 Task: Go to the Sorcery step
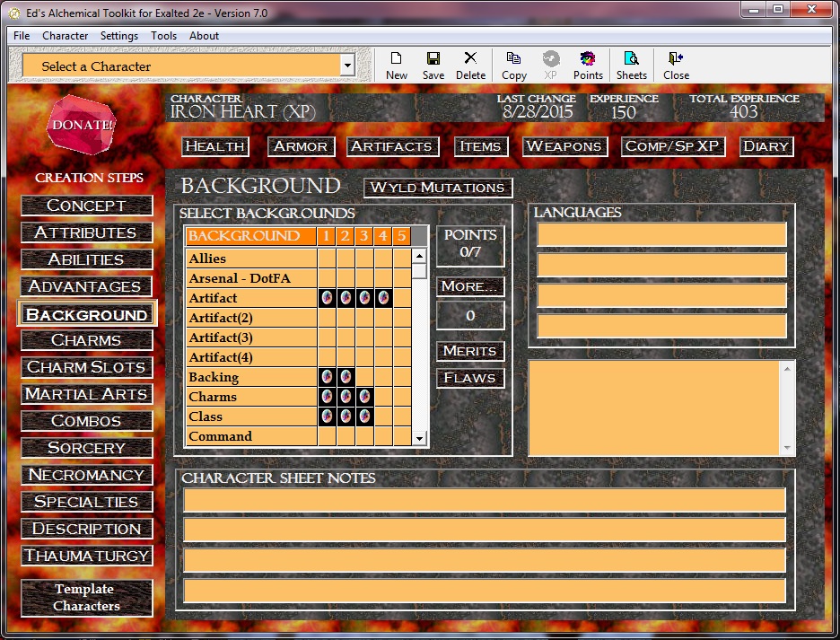coord(86,448)
